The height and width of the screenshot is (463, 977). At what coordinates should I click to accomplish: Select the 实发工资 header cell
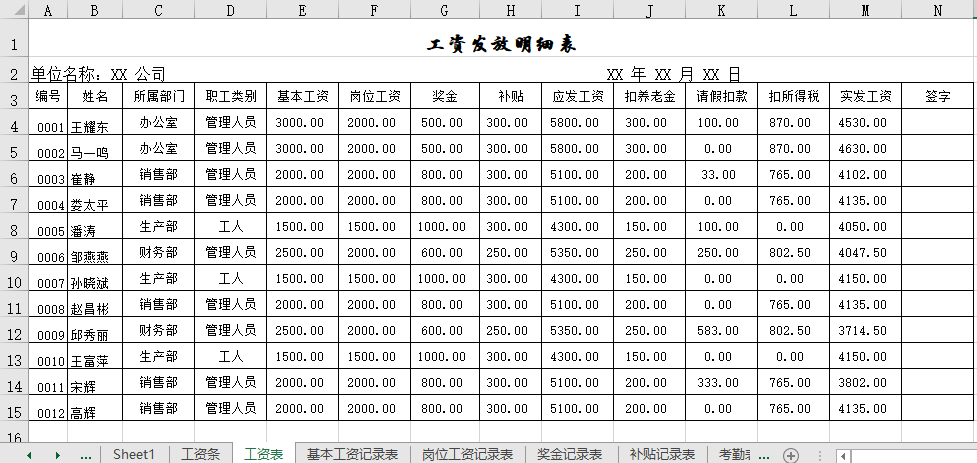[865, 97]
